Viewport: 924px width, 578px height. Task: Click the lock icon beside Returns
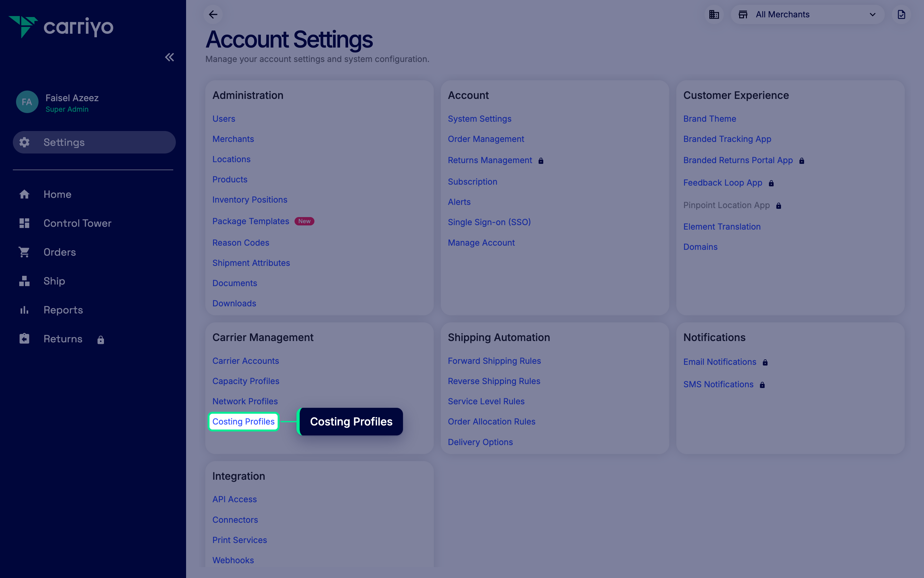[101, 339]
